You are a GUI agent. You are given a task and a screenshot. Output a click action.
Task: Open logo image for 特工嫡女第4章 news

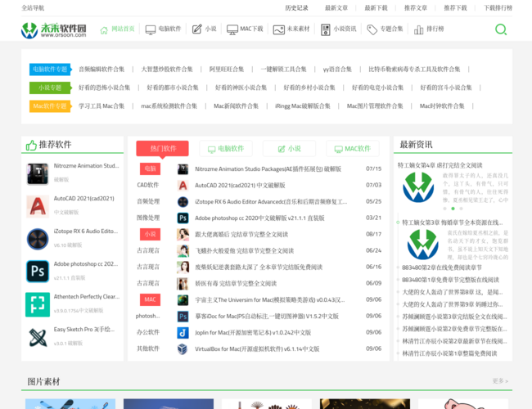point(418,187)
